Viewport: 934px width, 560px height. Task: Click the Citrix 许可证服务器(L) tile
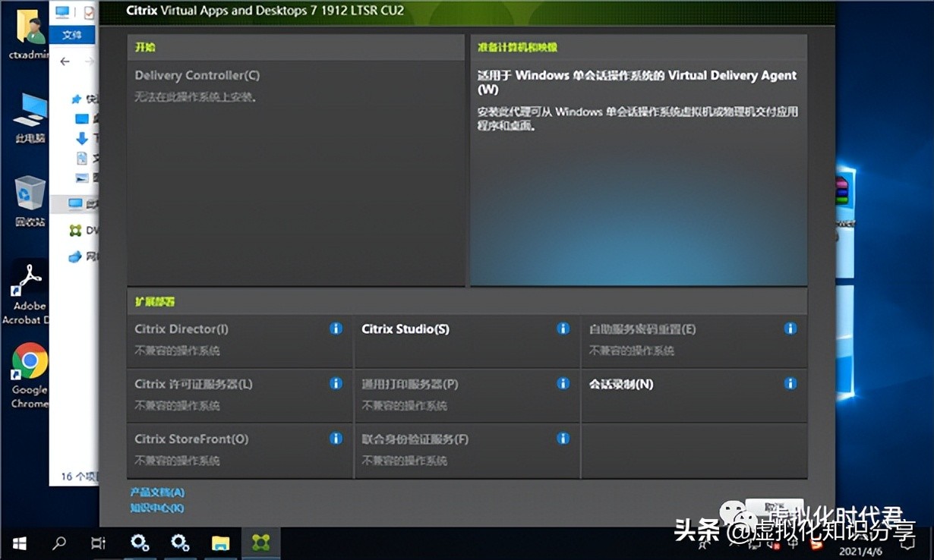(x=239, y=396)
